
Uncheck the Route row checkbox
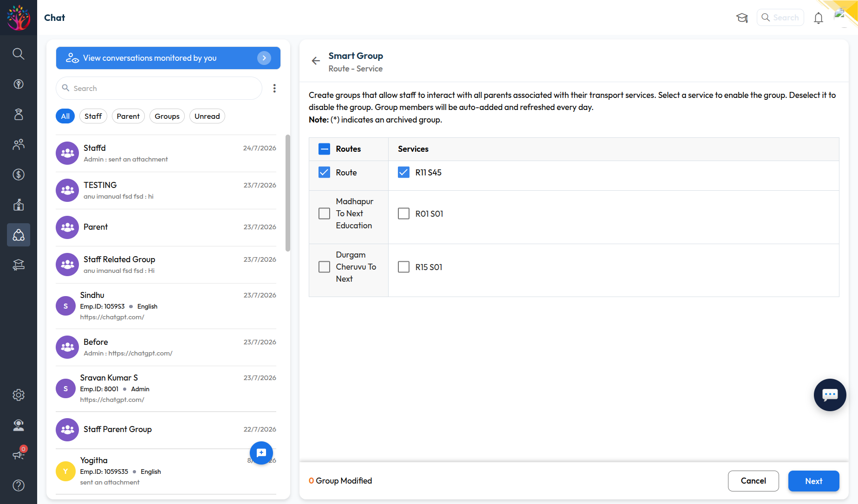[324, 173]
